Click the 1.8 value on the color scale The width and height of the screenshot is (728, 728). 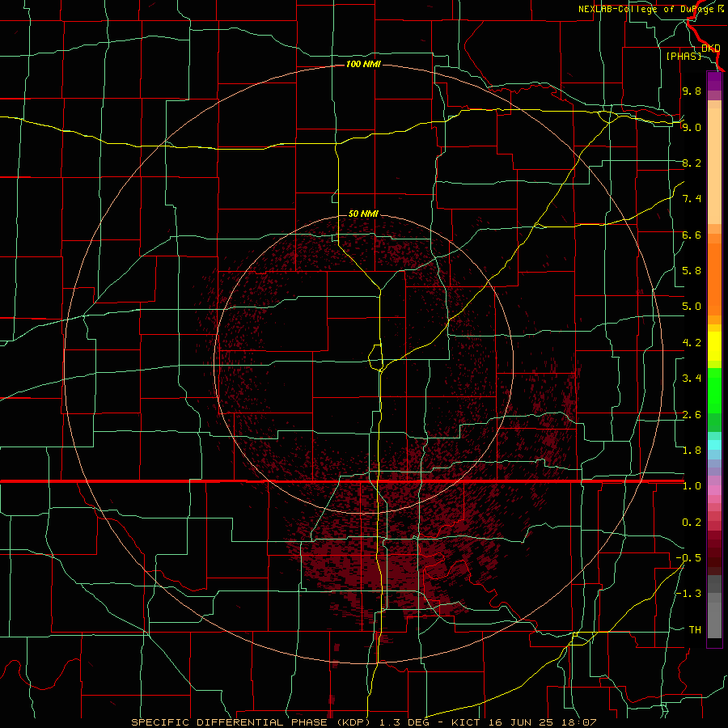[692, 451]
